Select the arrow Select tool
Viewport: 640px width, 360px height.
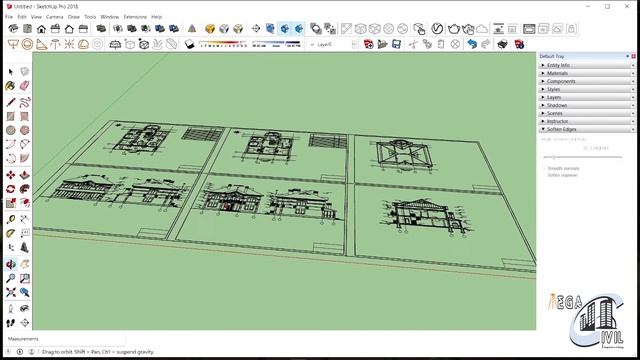coord(11,72)
